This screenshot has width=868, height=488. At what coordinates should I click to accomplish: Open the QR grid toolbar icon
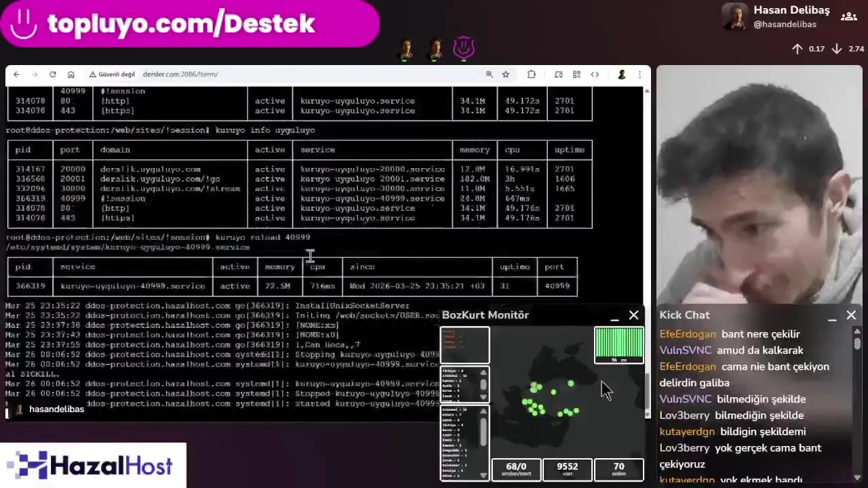click(x=576, y=75)
